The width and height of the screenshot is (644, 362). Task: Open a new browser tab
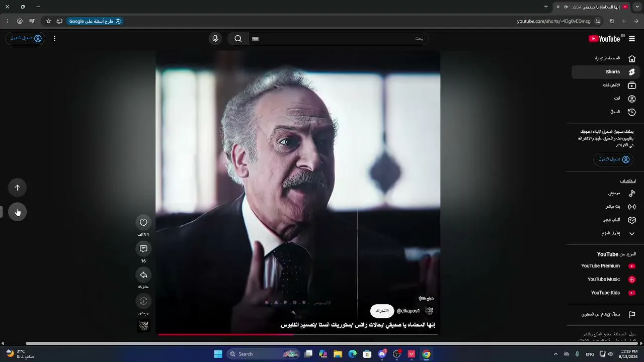click(546, 7)
